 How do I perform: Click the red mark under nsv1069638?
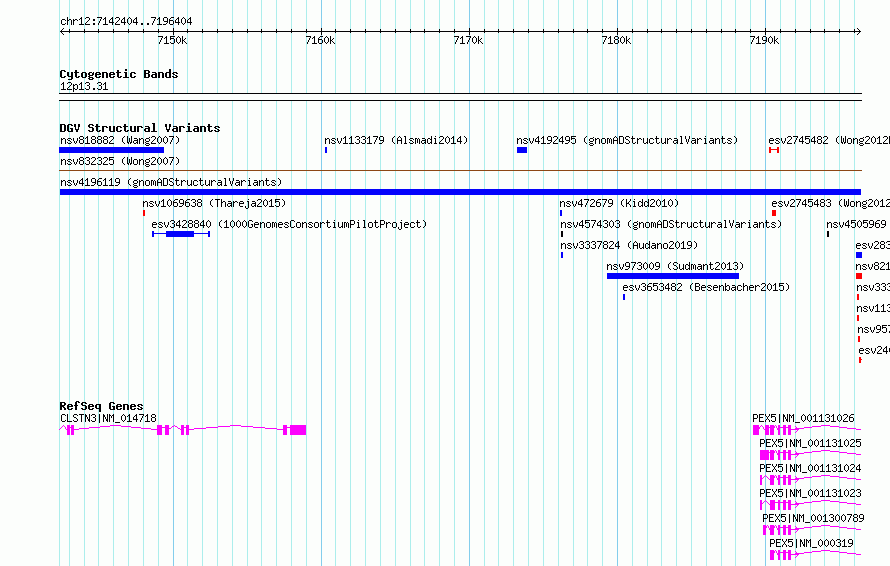click(x=144, y=213)
